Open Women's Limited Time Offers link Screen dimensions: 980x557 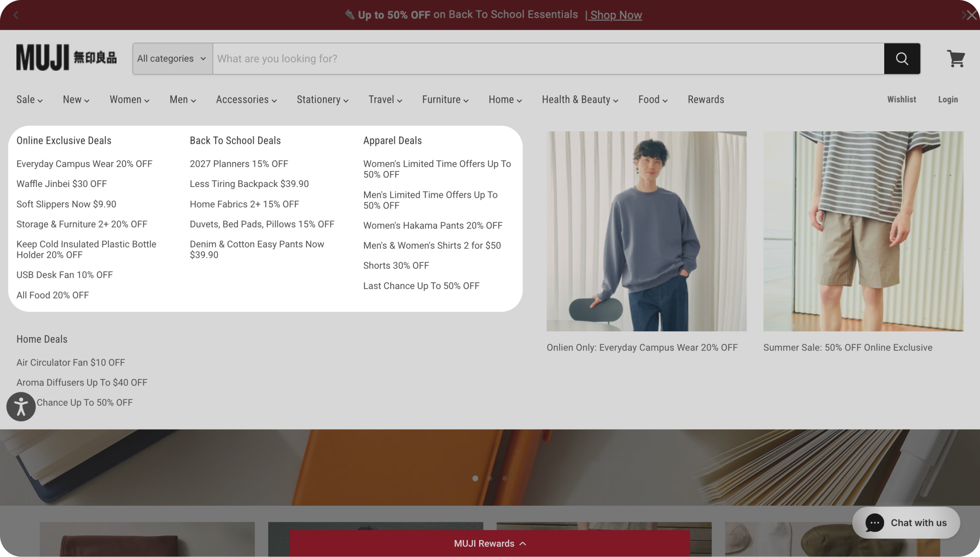click(437, 169)
